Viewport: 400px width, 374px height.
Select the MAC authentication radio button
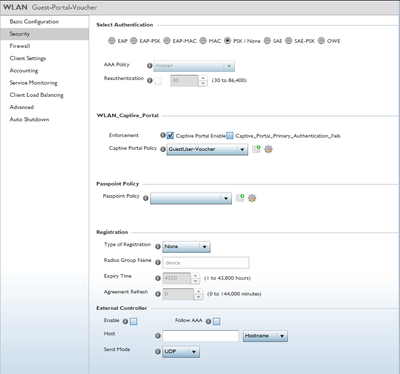point(203,41)
